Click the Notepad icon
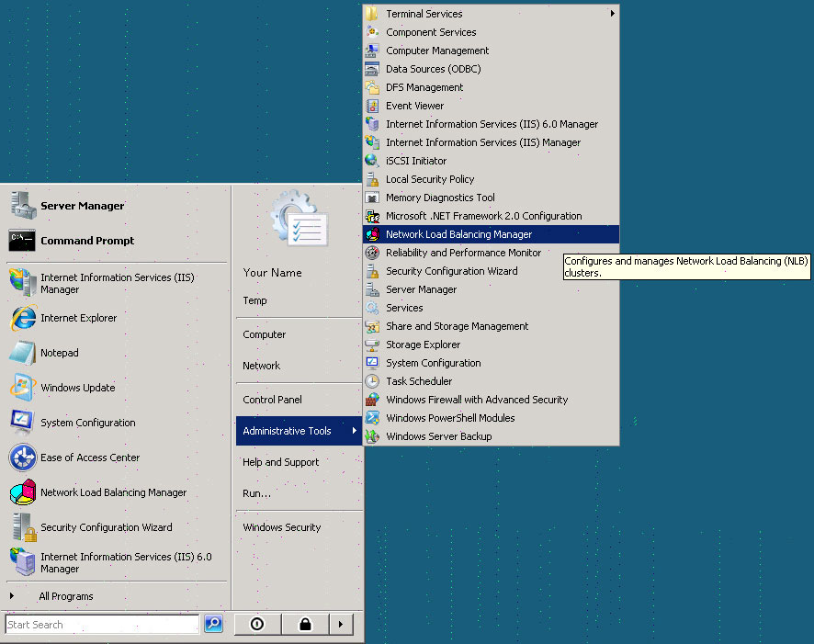This screenshot has height=644, width=814. tap(22, 353)
